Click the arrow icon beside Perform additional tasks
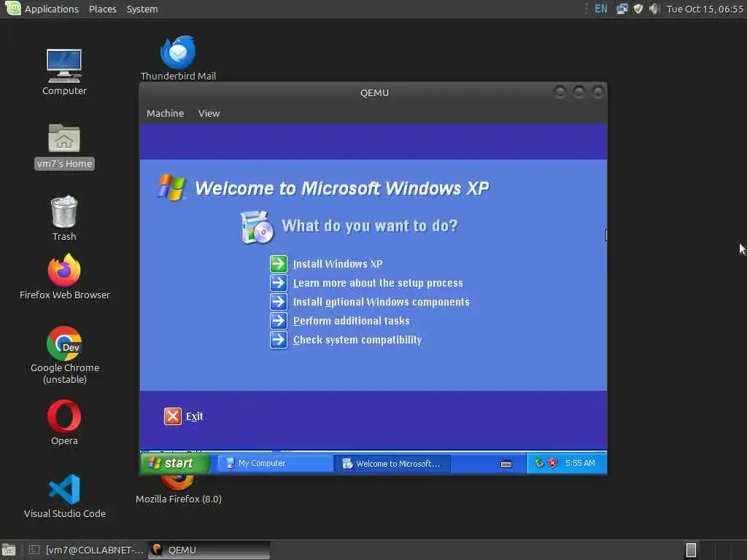Screen dimensions: 747x560 pos(279,321)
